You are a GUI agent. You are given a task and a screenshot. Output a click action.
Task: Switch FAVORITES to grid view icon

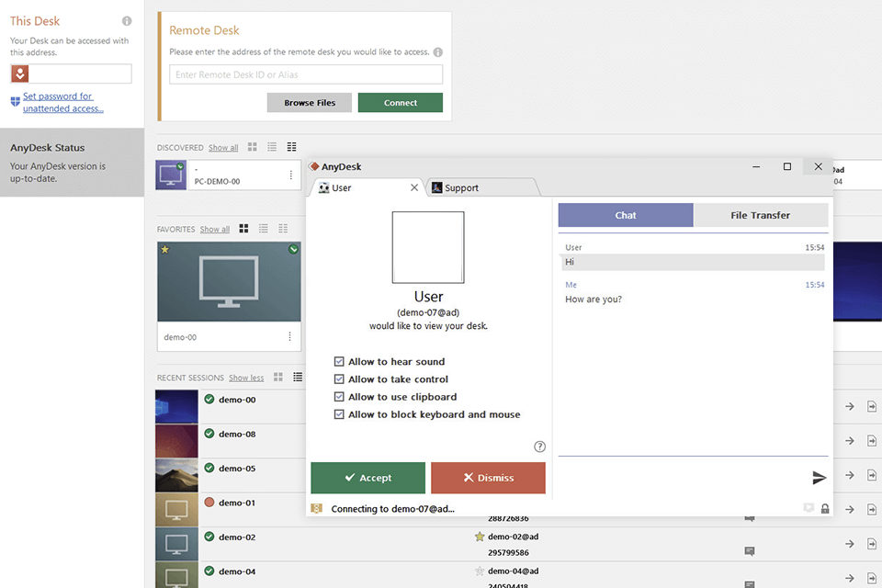point(243,228)
